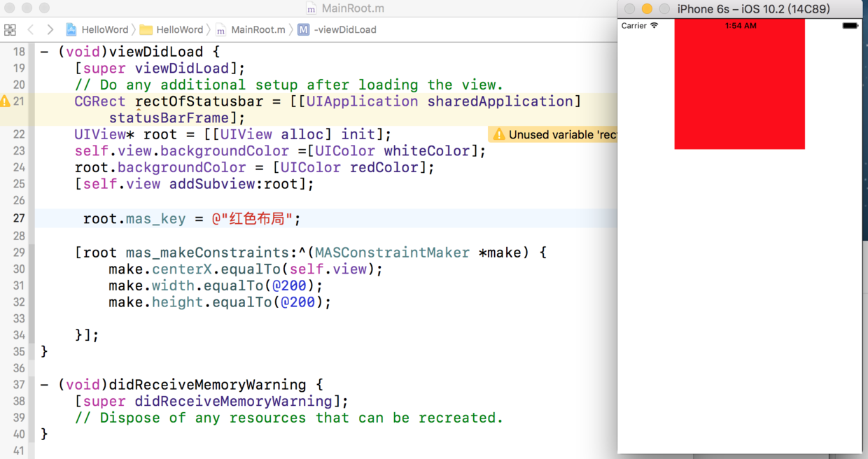This screenshot has width=868, height=459.
Task: Click line number 29 in the gutter
Action: coord(18,252)
